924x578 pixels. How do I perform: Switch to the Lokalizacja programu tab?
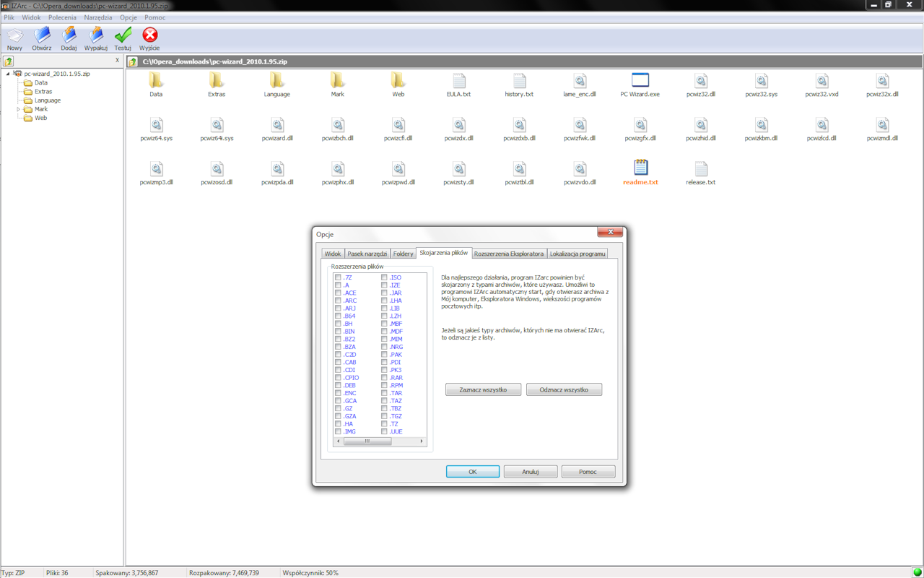click(x=577, y=254)
